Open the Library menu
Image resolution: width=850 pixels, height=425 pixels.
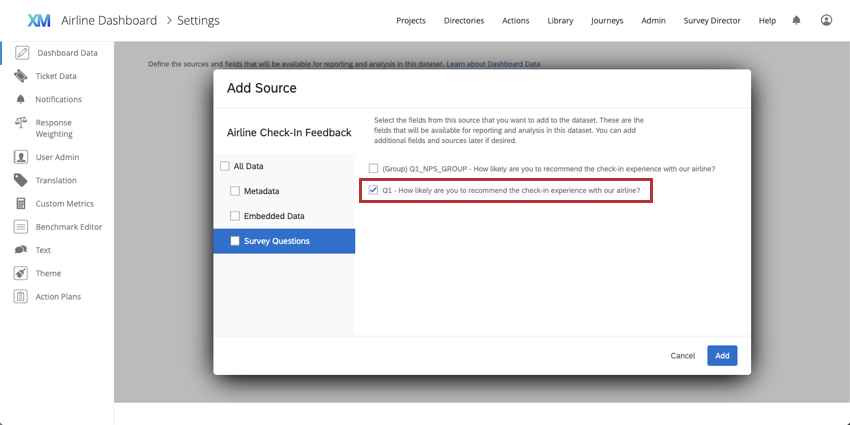pos(560,21)
